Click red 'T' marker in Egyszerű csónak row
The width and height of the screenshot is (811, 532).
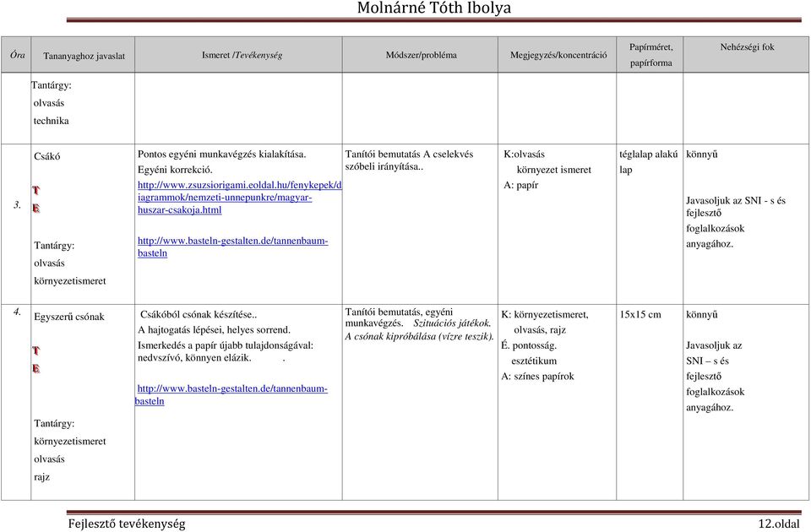35,350
